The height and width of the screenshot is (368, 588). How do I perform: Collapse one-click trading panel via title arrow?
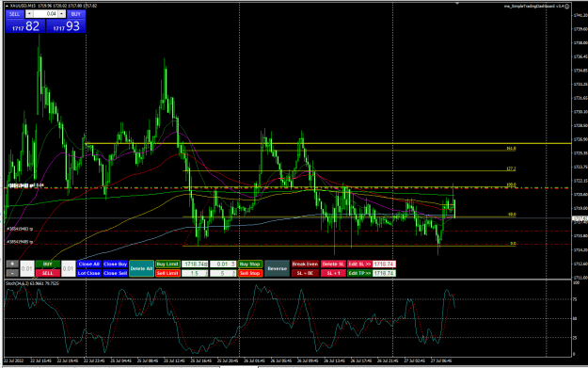click(x=8, y=6)
